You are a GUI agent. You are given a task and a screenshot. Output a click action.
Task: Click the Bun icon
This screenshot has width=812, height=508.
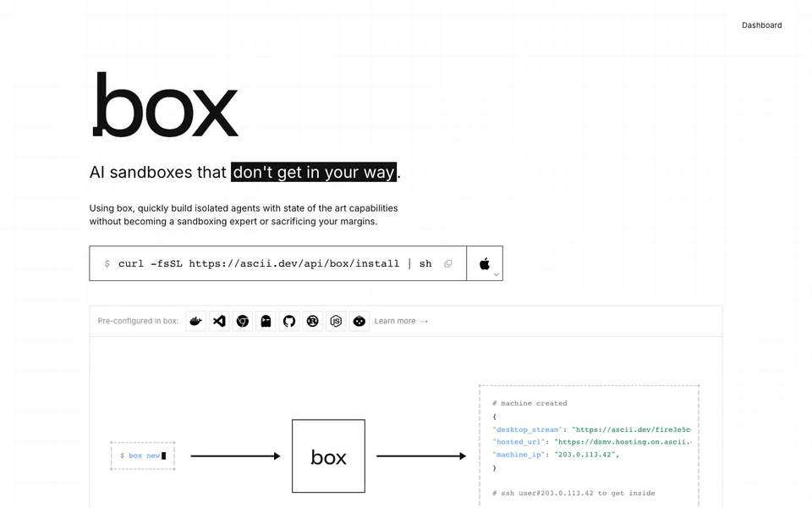coord(359,321)
